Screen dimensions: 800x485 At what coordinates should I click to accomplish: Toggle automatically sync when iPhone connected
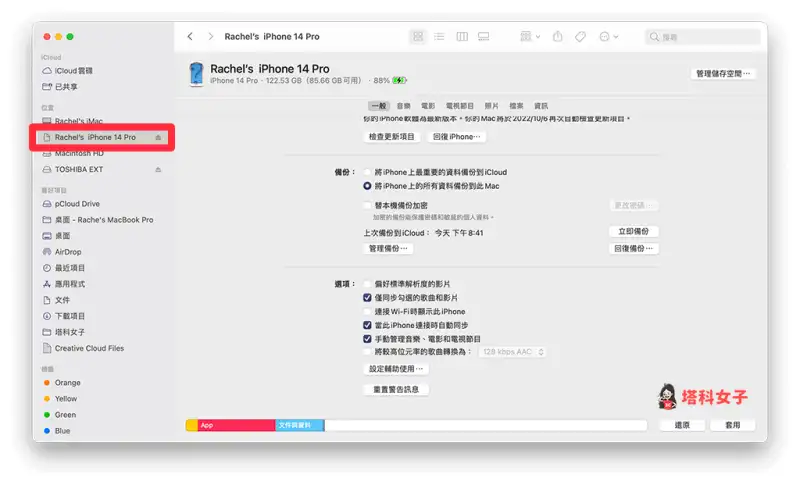[367, 325]
